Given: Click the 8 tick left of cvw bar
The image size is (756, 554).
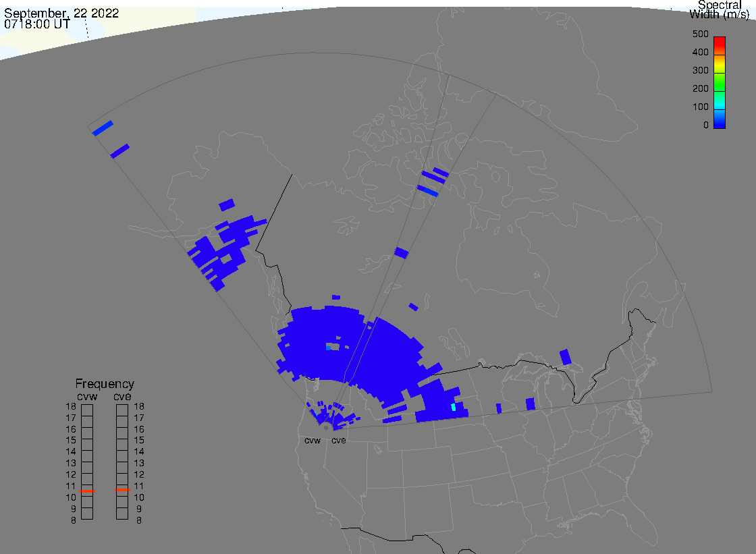Looking at the screenshot, I should 74,521.
